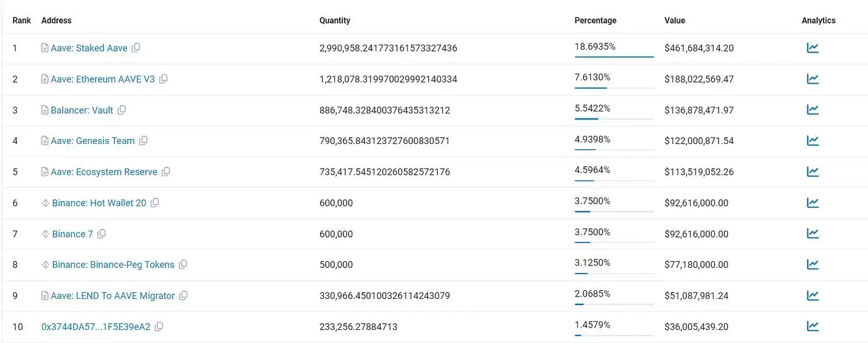Click the 18.6935% percentage bar
The image size is (868, 343).
(x=614, y=56)
